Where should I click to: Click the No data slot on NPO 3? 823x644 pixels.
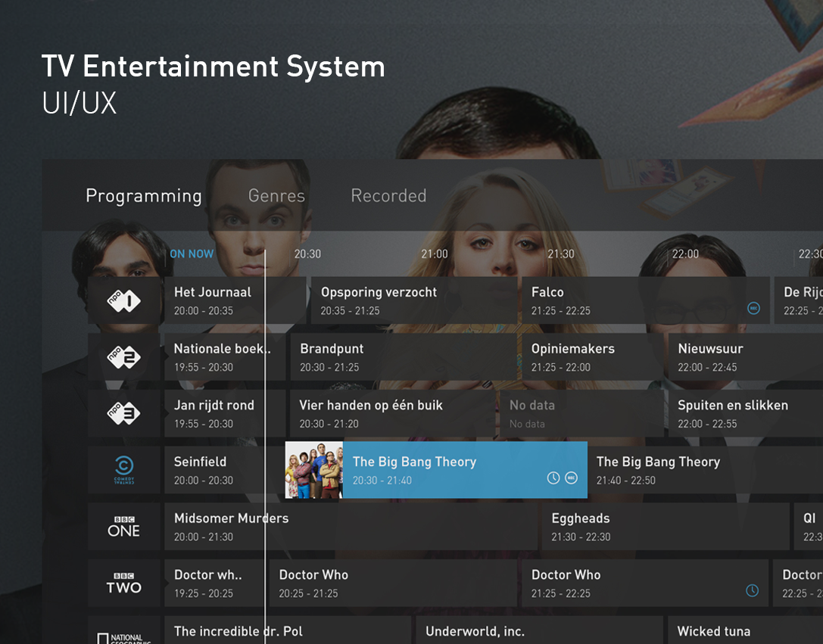coord(581,413)
